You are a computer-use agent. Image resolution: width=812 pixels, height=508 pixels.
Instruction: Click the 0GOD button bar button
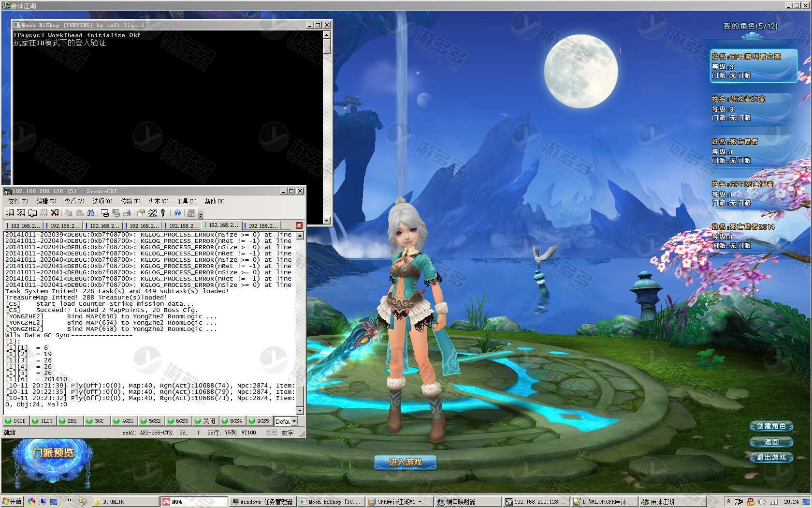click(16, 421)
